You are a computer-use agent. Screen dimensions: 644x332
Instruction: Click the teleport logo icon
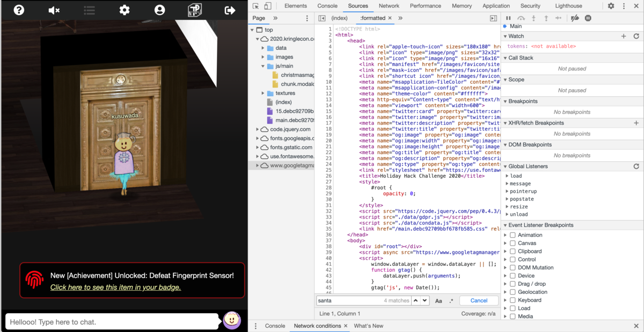coord(195,10)
